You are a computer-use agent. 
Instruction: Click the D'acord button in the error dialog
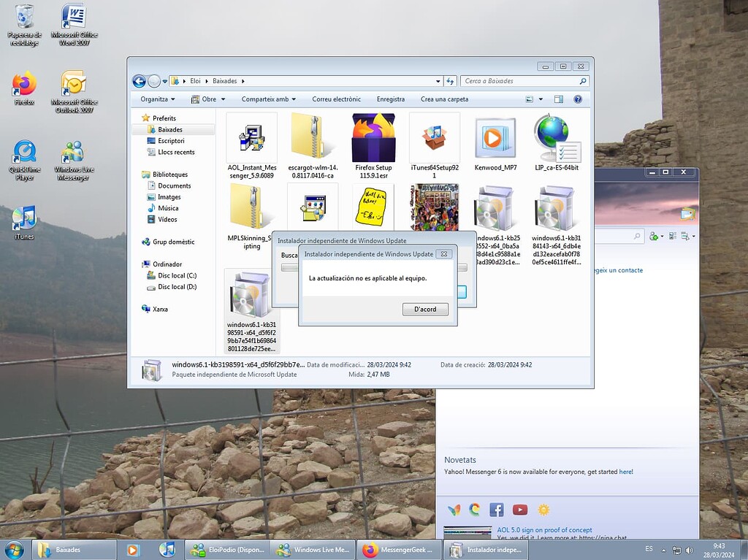[425, 309]
